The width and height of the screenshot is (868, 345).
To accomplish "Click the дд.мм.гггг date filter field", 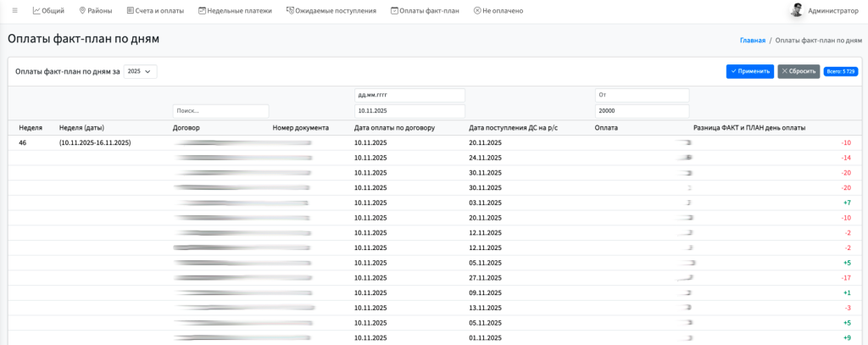I will [x=409, y=96].
